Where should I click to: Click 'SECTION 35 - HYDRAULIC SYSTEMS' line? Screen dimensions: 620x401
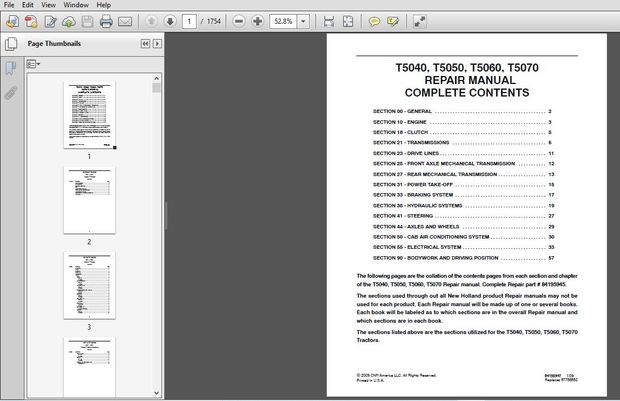pos(463,206)
